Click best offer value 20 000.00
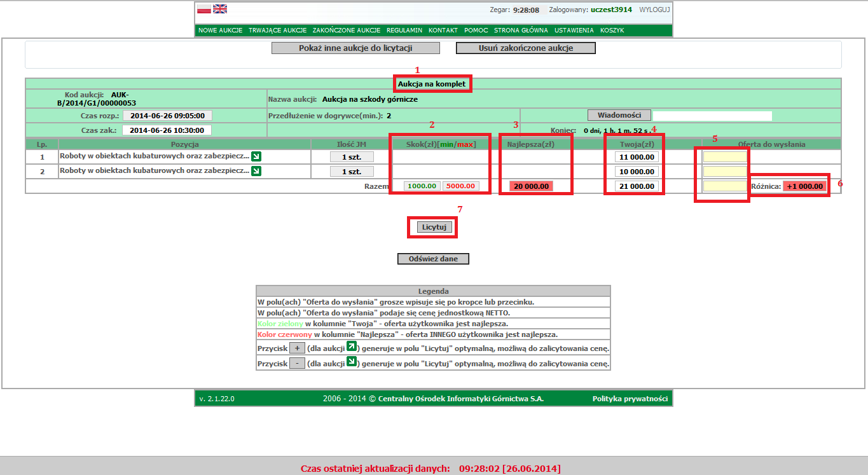Screen dimensions: 868x475 click(531, 186)
